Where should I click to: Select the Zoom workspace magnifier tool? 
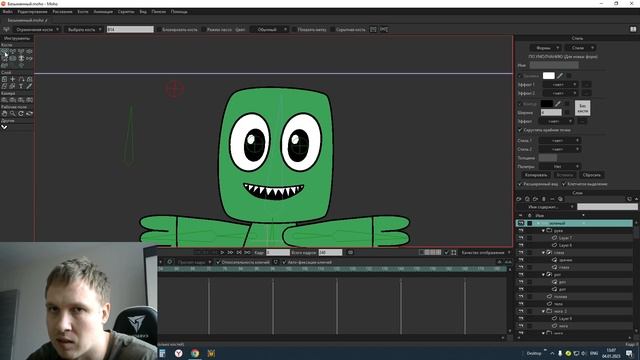[x=13, y=113]
